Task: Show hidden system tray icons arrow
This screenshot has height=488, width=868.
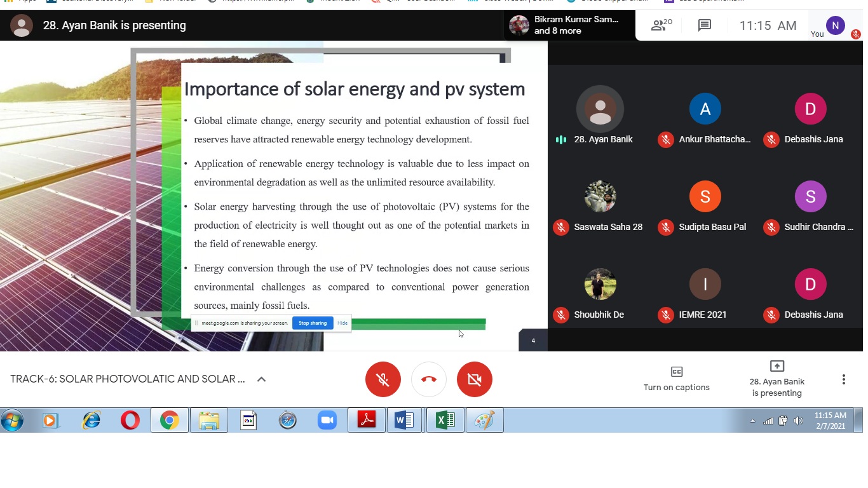Action: pyautogui.click(x=752, y=421)
